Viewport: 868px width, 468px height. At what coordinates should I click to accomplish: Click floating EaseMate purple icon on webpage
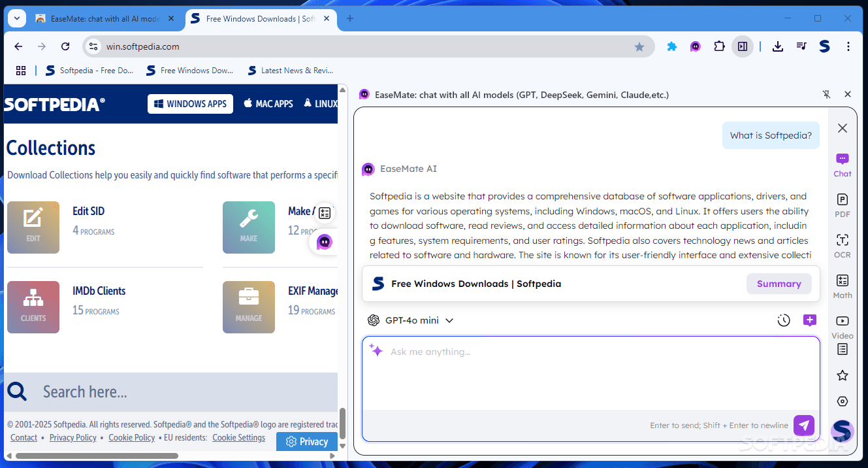tap(324, 242)
